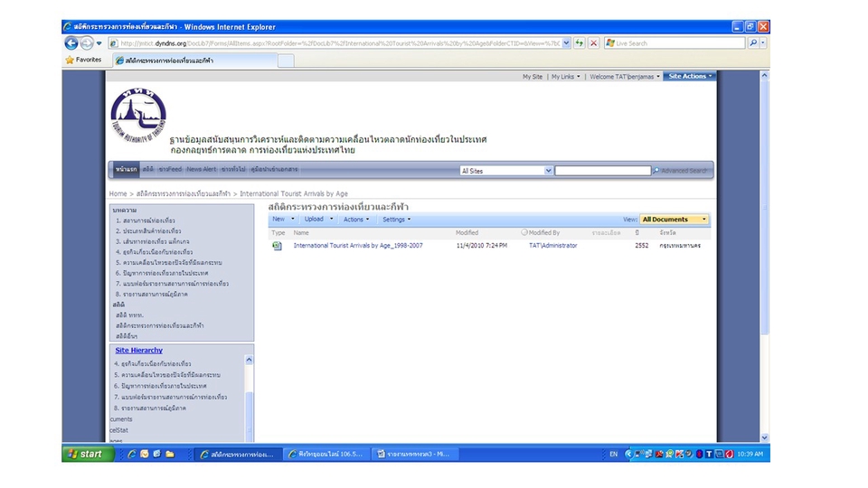Open a new blank browser tab
The width and height of the screenshot is (868, 488).
(286, 61)
